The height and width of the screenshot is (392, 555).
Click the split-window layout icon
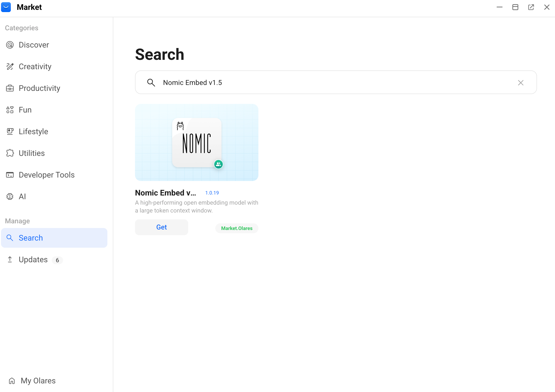click(515, 7)
